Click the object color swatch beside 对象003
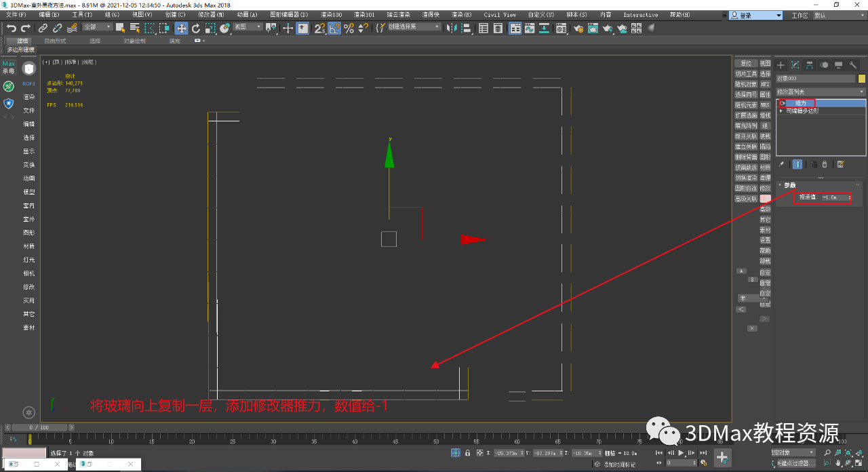The width and height of the screenshot is (868, 472). pos(862,79)
